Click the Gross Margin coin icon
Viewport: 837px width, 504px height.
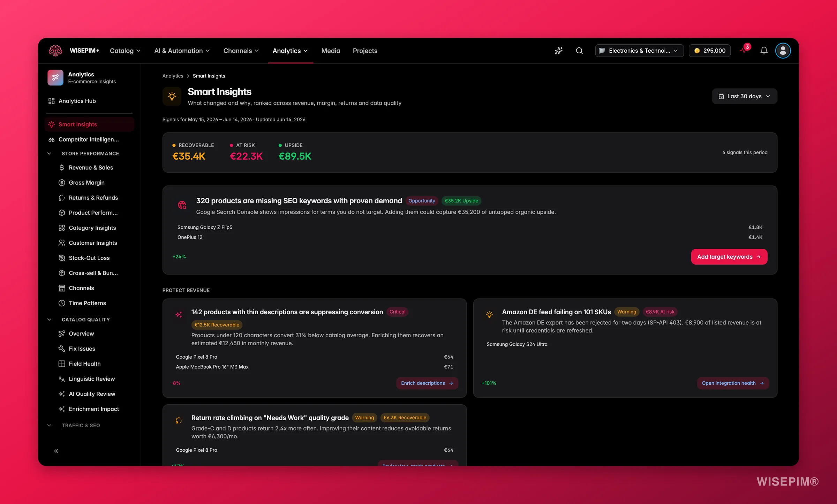tap(62, 183)
